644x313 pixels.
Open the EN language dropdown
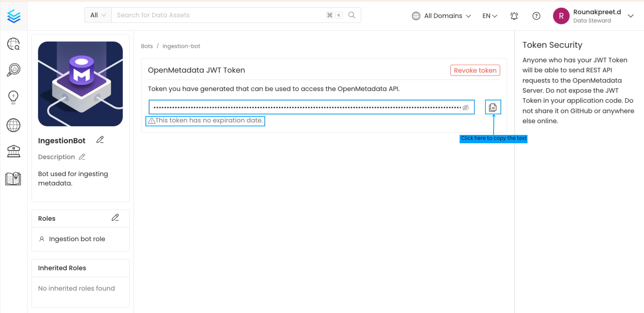tap(489, 16)
